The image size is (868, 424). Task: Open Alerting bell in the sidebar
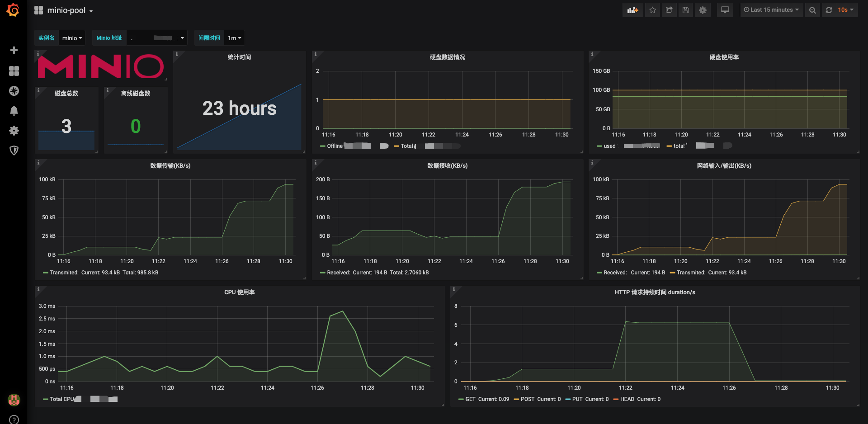(x=14, y=111)
